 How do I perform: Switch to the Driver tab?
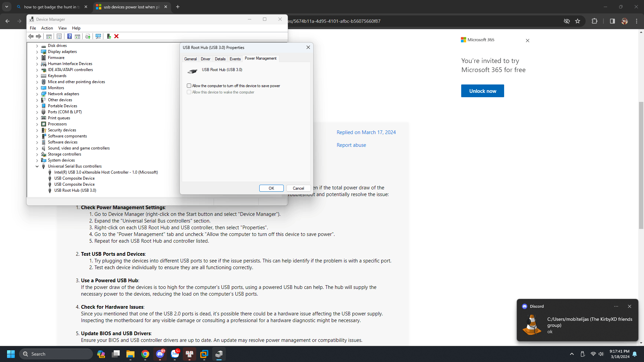(205, 59)
